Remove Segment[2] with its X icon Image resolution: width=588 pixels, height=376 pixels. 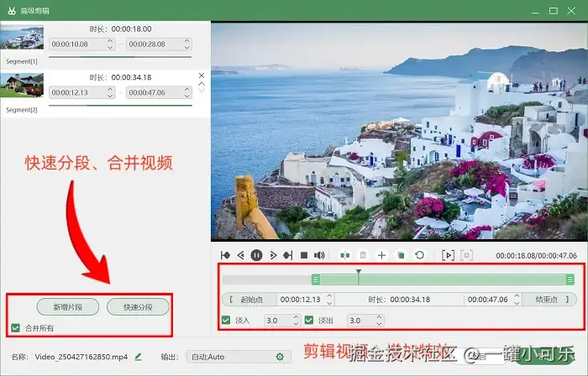coord(202,76)
